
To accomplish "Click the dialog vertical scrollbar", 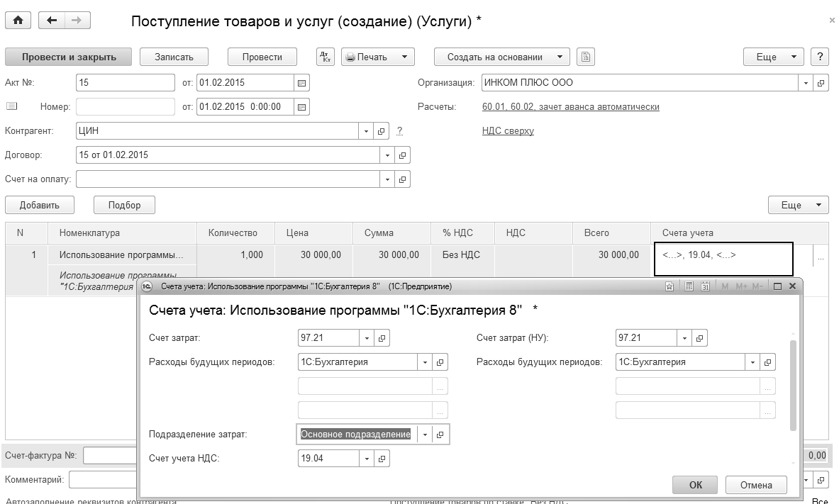I will tap(793, 384).
